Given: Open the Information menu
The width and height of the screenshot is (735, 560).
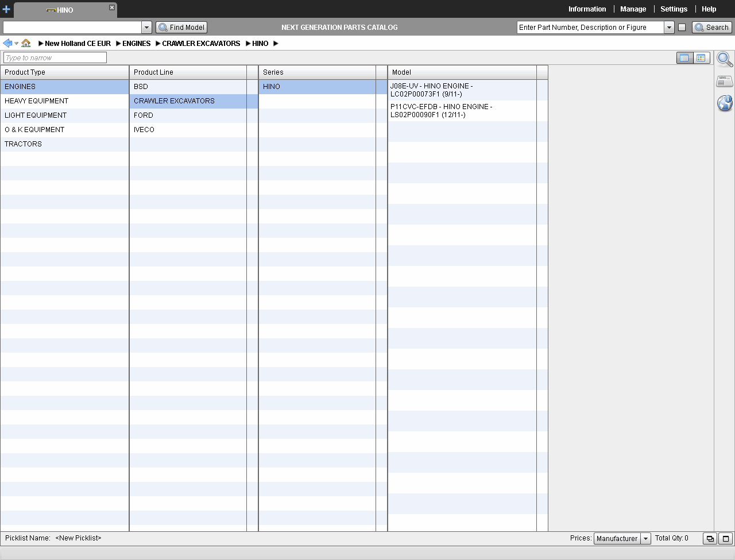Looking at the screenshot, I should (587, 9).
